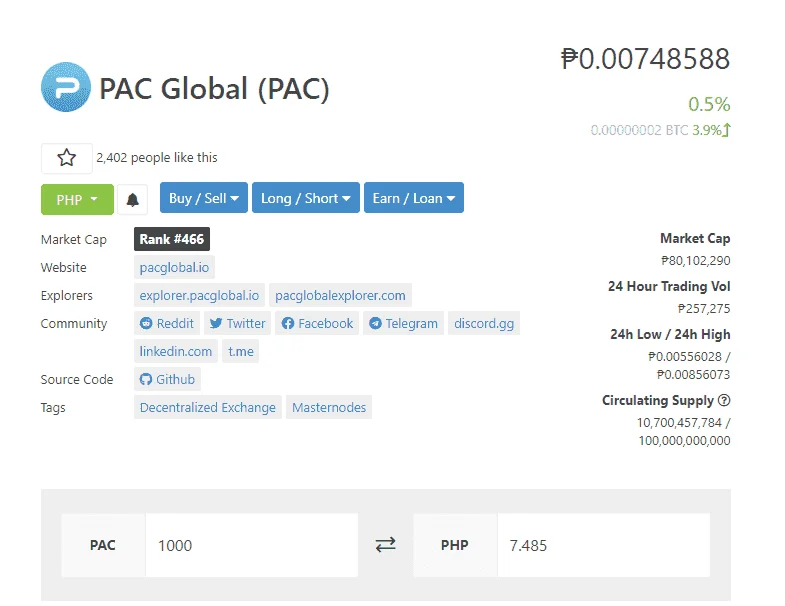
Task: Click the 0.5% price change text
Action: click(709, 104)
